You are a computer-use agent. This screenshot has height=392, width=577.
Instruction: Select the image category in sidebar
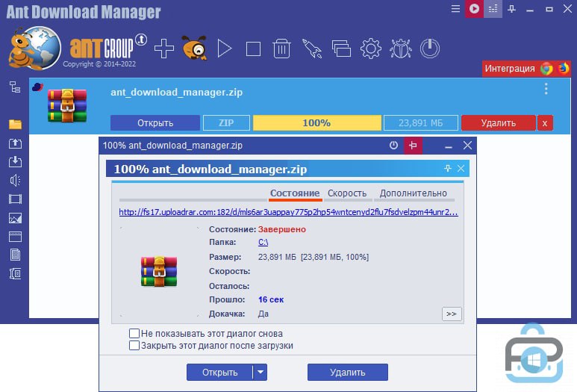[15, 218]
